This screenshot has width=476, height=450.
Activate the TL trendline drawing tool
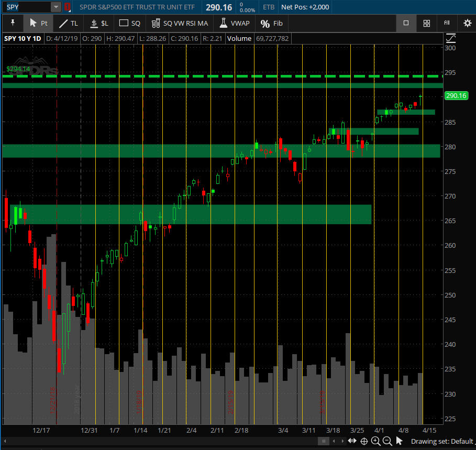68,23
